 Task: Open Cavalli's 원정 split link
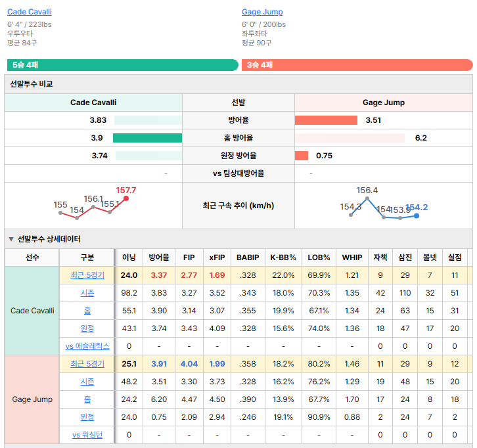pyautogui.click(x=87, y=328)
